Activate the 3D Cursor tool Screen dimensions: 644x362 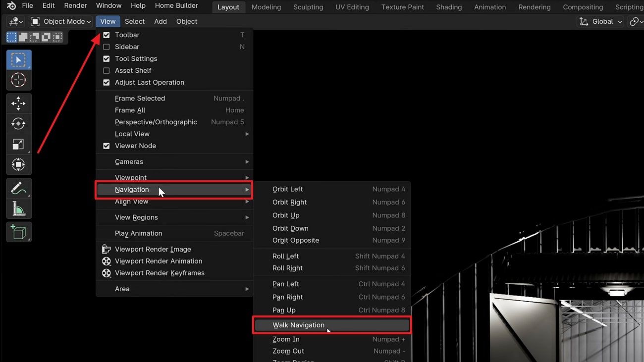coord(18,80)
